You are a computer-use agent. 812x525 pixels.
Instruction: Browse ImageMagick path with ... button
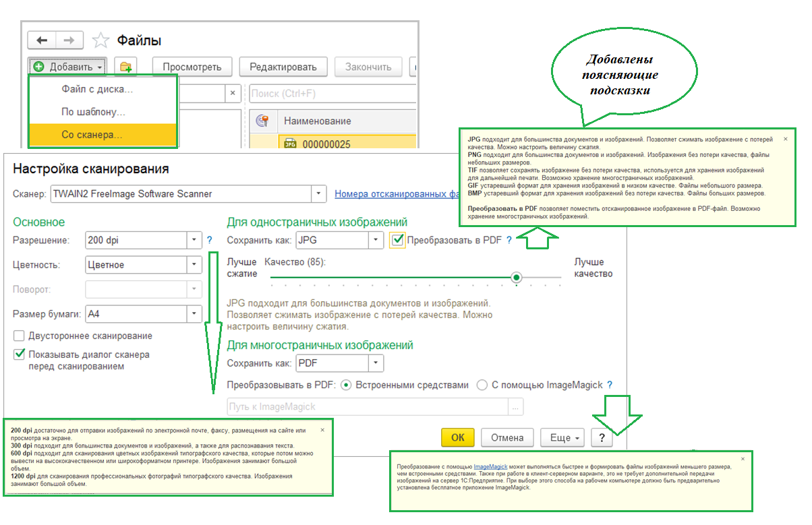click(x=516, y=406)
